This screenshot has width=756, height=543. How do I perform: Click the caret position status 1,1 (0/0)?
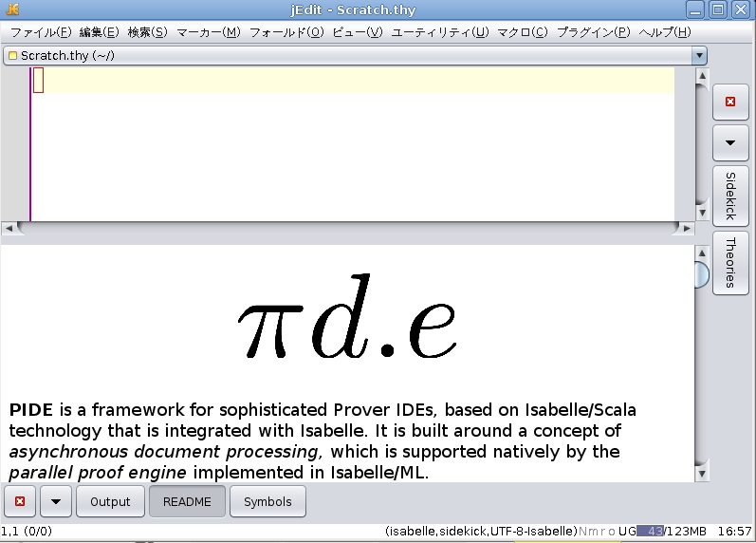pos(27,532)
